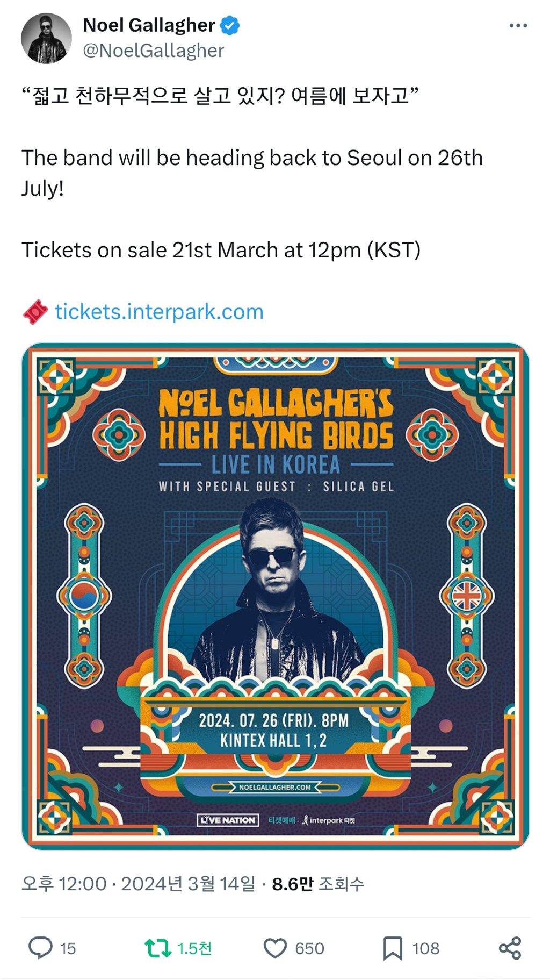The image size is (550, 980).
Task: Open the @NoelGallagher handle link
Action: (x=153, y=51)
